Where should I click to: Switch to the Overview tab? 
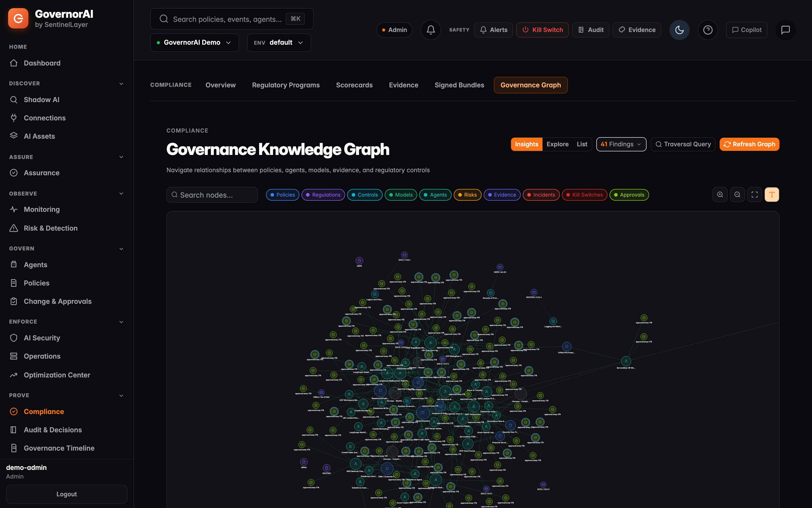[221, 85]
